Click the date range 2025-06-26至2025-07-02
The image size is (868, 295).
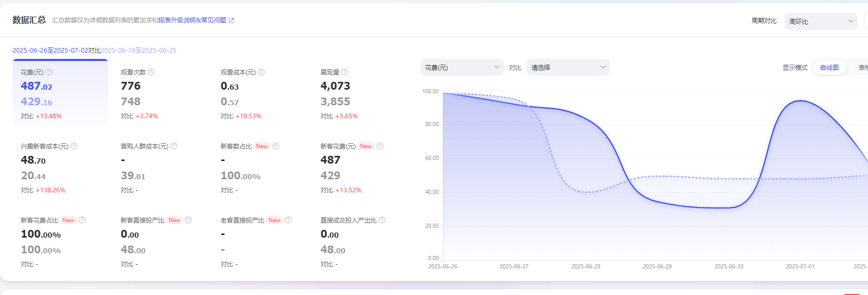[x=50, y=51]
